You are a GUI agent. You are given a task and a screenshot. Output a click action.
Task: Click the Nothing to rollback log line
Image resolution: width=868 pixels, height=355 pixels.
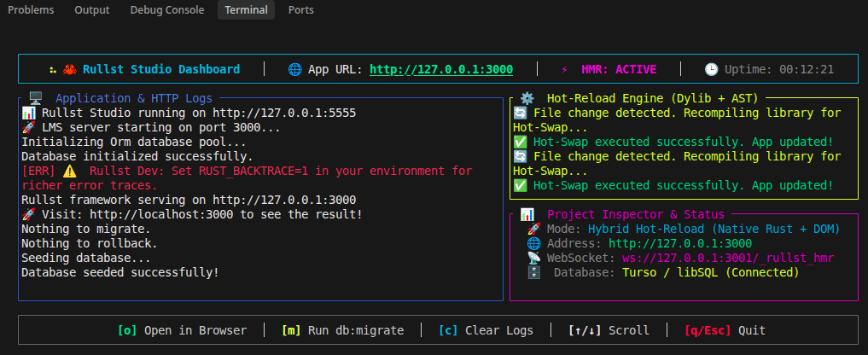pos(90,242)
